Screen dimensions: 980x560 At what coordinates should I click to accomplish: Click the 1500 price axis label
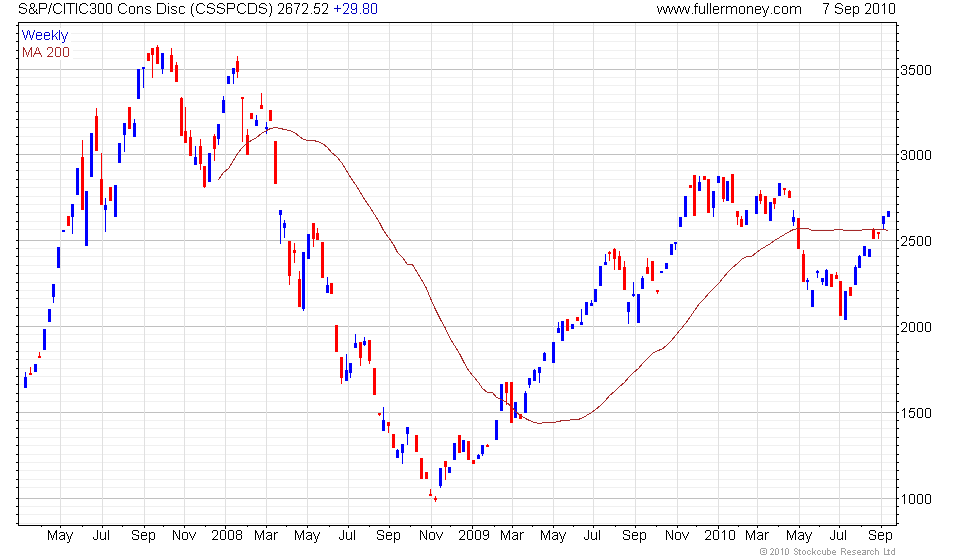pyautogui.click(x=916, y=413)
